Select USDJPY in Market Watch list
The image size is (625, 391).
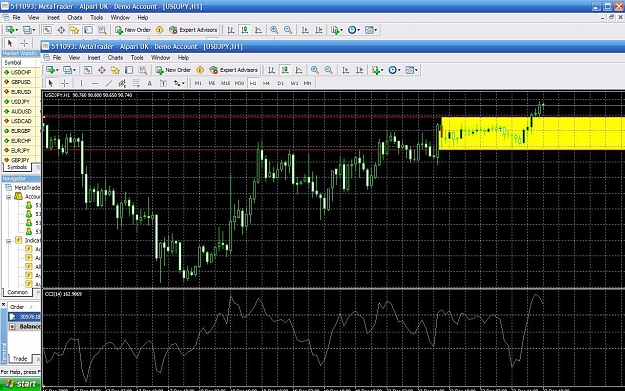(21, 102)
